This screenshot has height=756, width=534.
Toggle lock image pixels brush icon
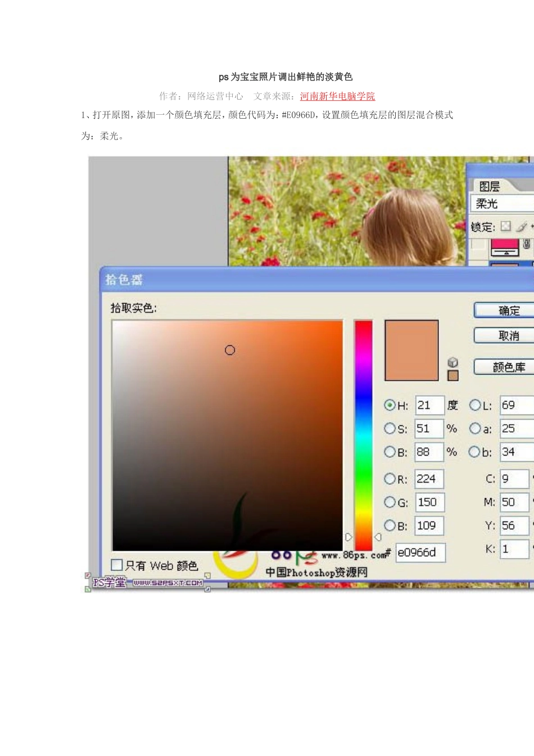[x=522, y=227]
